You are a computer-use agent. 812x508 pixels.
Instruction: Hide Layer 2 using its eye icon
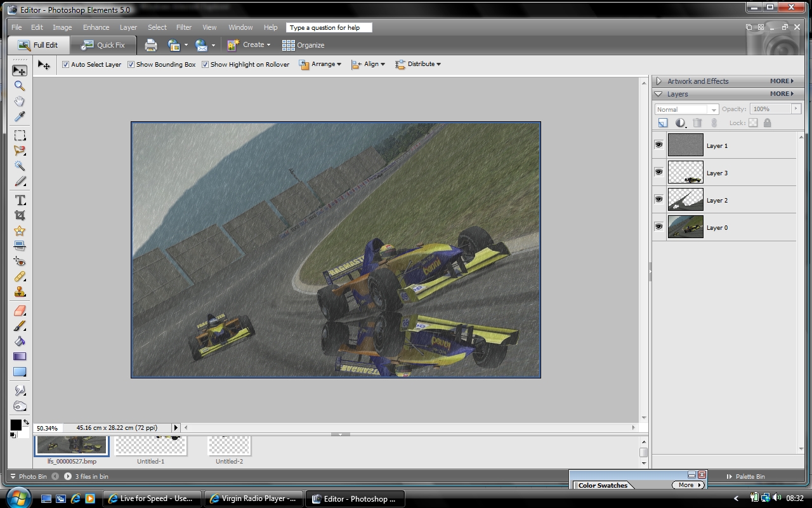pos(658,199)
